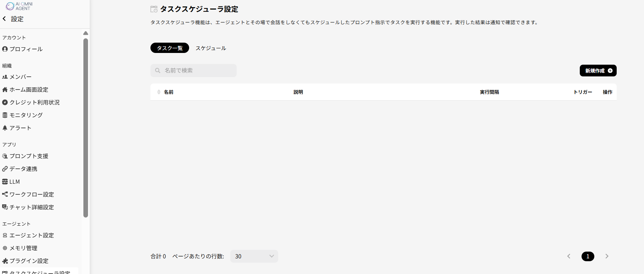This screenshot has height=274, width=644.
Task: Click the 合計 0 total label
Action: [x=158, y=256]
